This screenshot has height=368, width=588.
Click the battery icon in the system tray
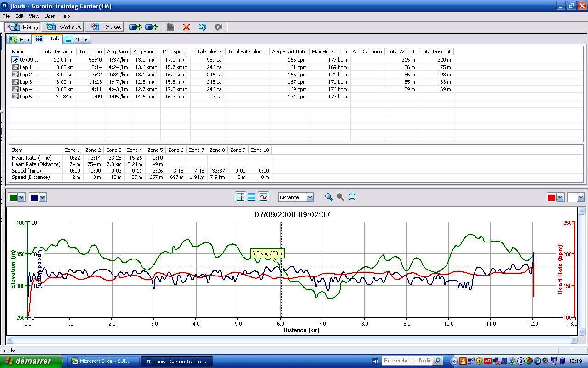563,361
